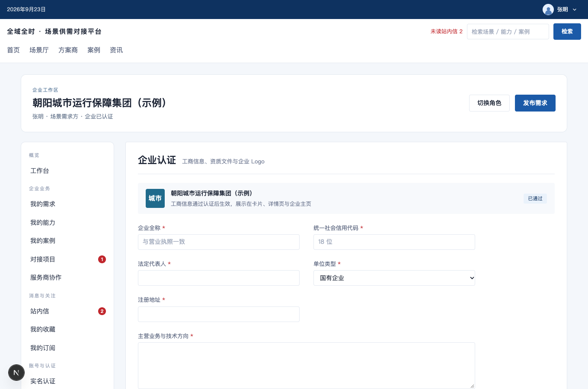Click the 统一社会信用代码 input field
This screenshot has height=389, width=588.
click(394, 242)
